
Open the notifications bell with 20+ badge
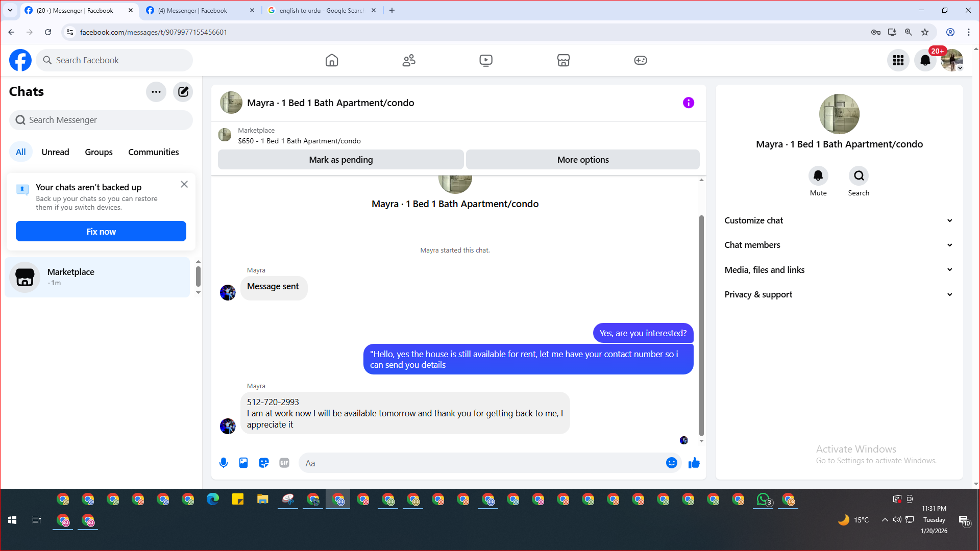[925, 60]
